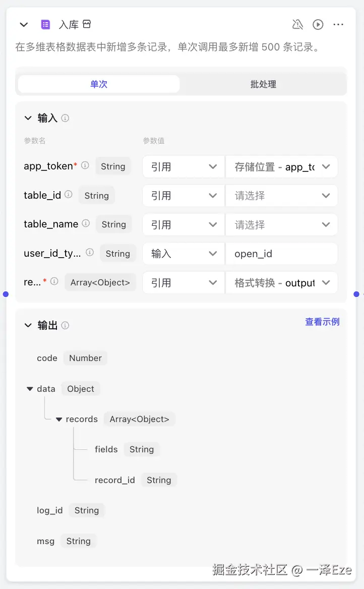Collapse the 输入 section
The image size is (364, 589).
click(28, 118)
